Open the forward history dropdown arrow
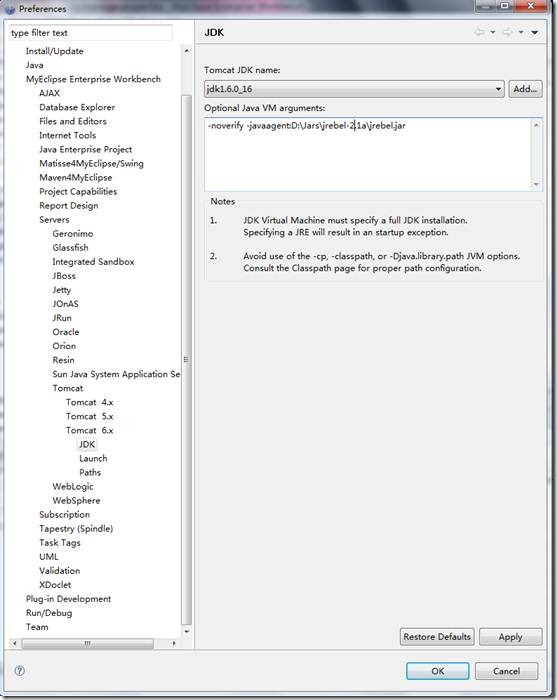The height and width of the screenshot is (700, 557). [x=521, y=32]
